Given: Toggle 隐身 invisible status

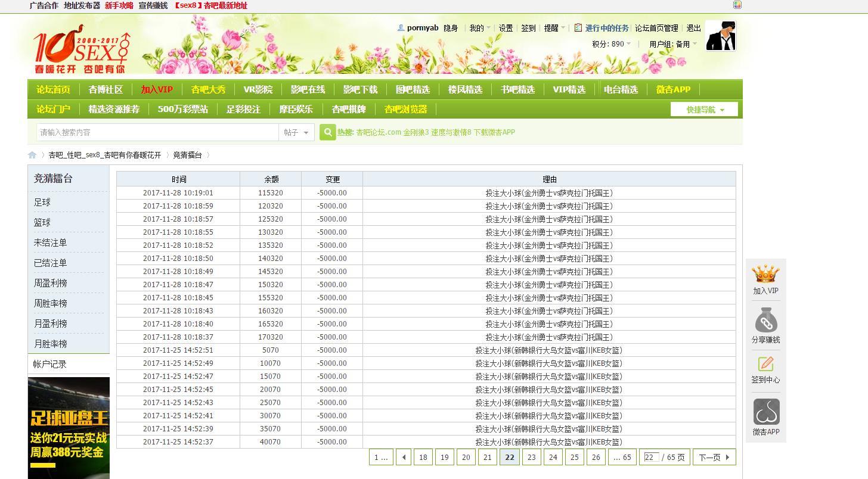Looking at the screenshot, I should [x=451, y=28].
